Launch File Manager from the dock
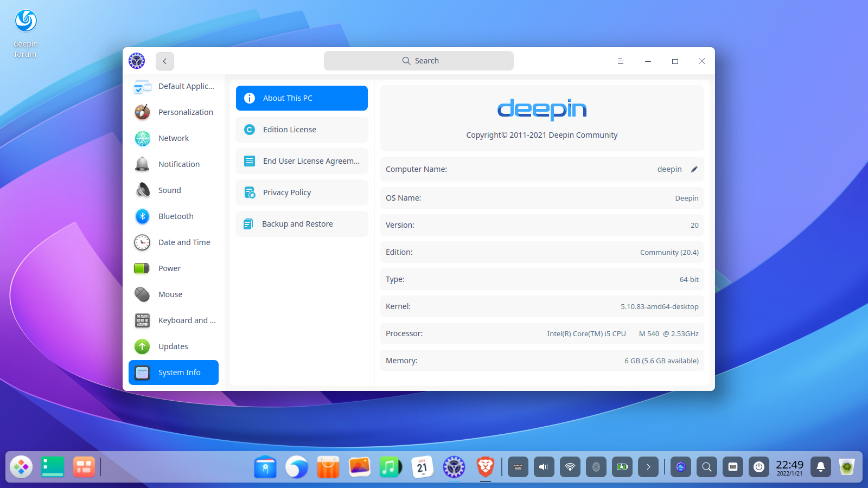Viewport: 868px width, 488px height. click(x=265, y=466)
